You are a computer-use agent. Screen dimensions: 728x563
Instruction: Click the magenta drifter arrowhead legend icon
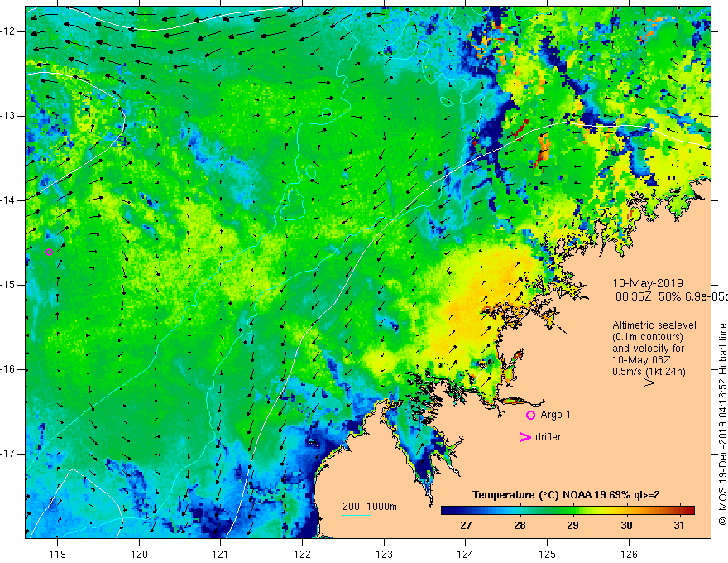(x=524, y=437)
